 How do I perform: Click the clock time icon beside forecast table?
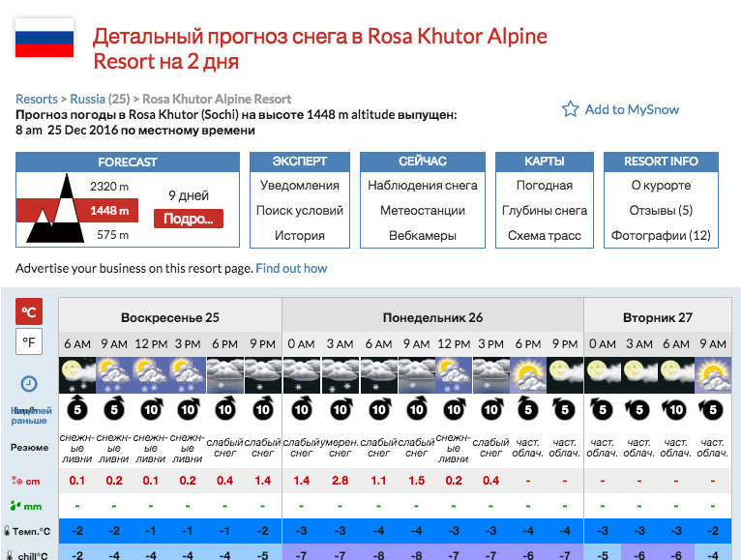pyautogui.click(x=29, y=383)
